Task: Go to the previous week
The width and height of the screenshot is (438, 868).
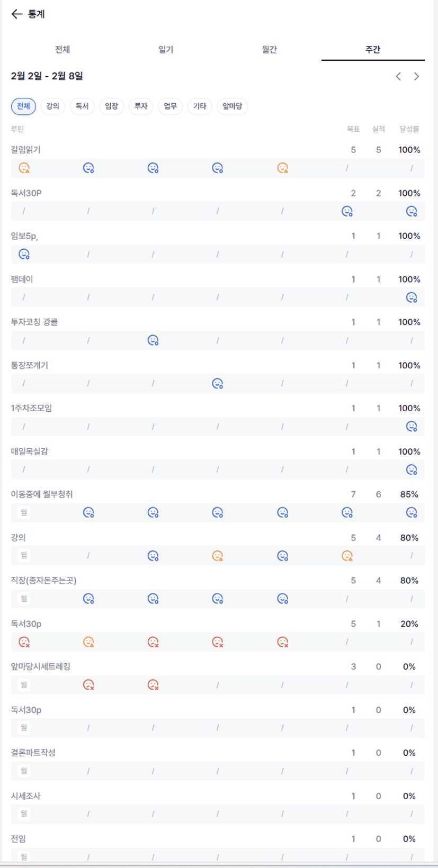Action: click(x=398, y=77)
